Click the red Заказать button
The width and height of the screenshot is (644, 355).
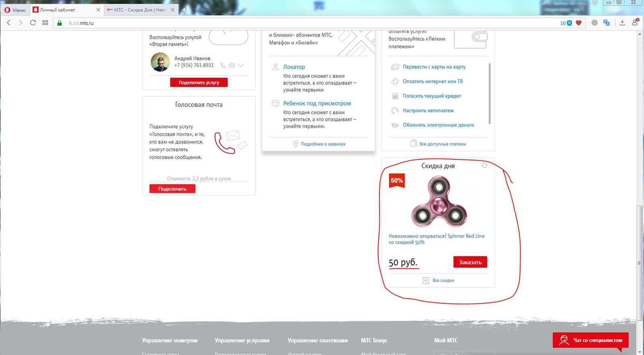click(x=470, y=262)
